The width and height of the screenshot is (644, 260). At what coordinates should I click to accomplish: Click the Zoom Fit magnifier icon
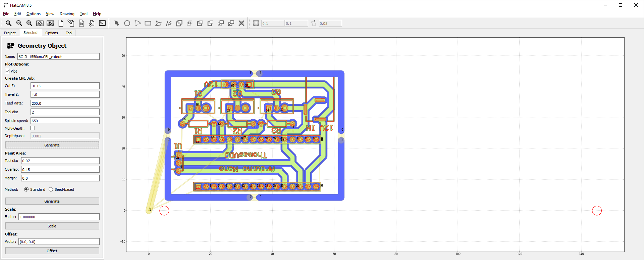[8, 23]
